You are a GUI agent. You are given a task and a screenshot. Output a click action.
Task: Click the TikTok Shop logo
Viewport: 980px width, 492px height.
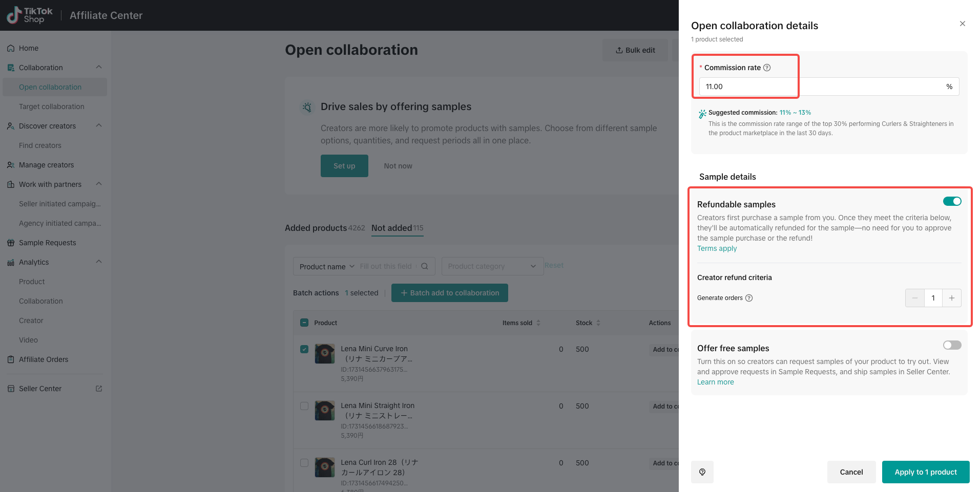coord(30,15)
